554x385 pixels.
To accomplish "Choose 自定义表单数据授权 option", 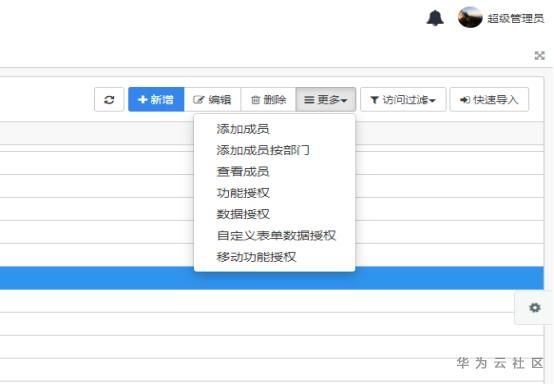I will 275,235.
